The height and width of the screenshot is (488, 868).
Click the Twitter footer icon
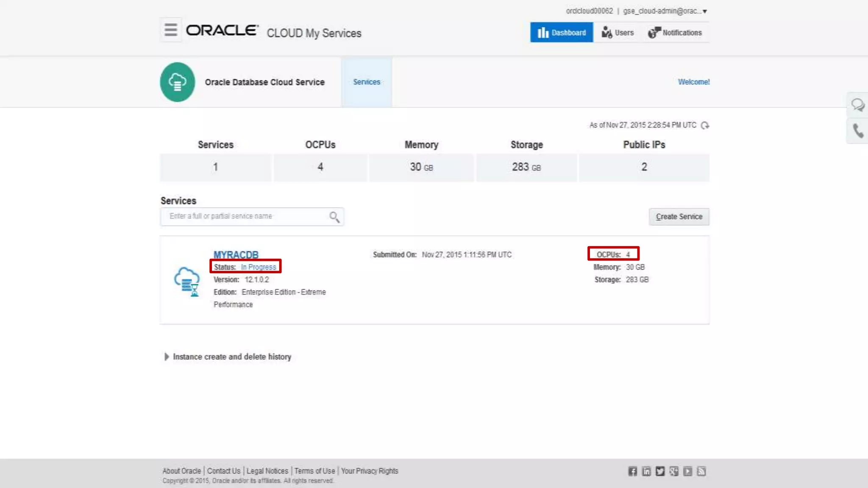pos(660,471)
